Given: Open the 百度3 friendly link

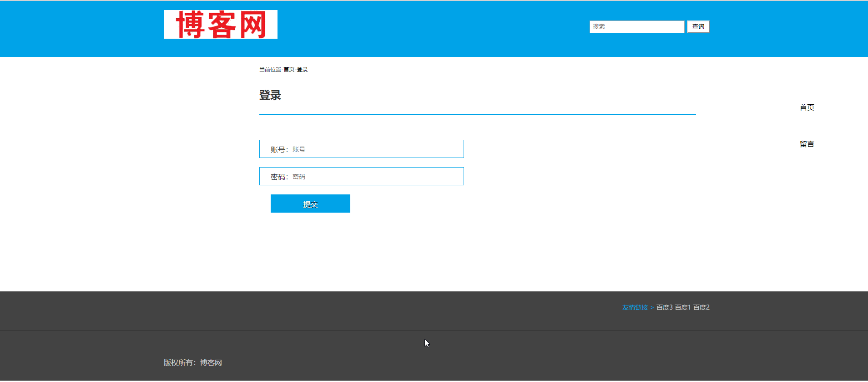Looking at the screenshot, I should click(664, 308).
